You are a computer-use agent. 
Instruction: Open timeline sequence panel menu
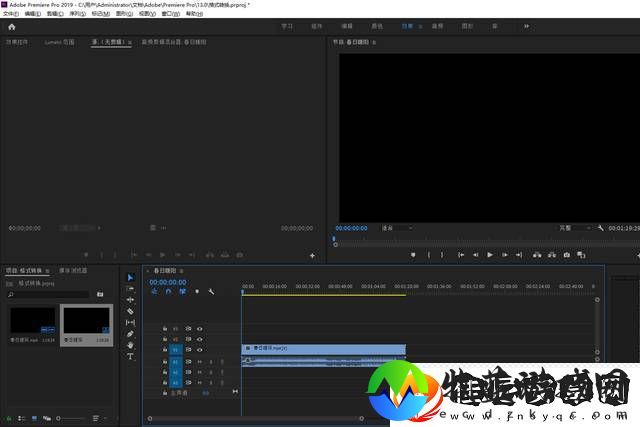(181, 271)
